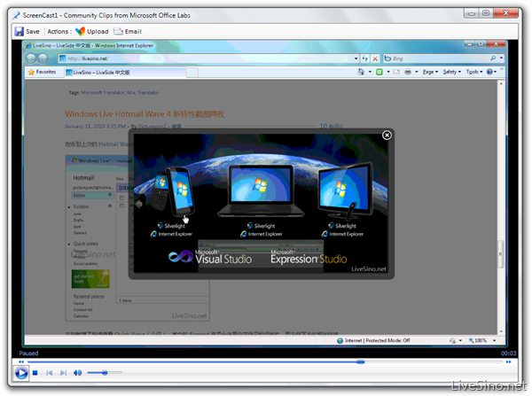Click the Inbox folder in Hotmail

pos(92,195)
